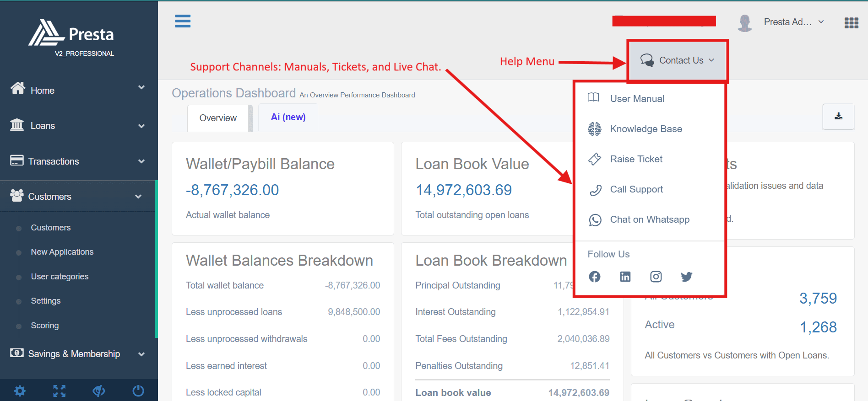Open the Instagram follow link
This screenshot has width=868, height=401.
656,277
